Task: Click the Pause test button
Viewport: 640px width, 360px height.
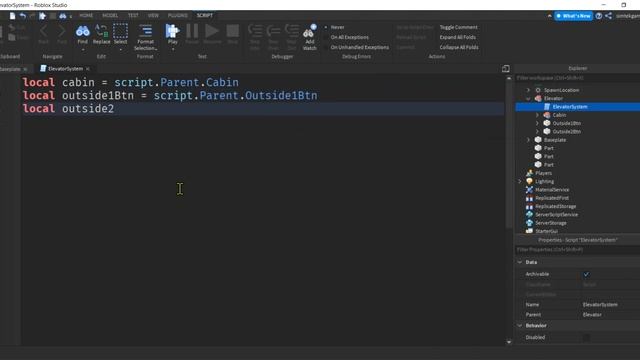Action: coord(192,31)
